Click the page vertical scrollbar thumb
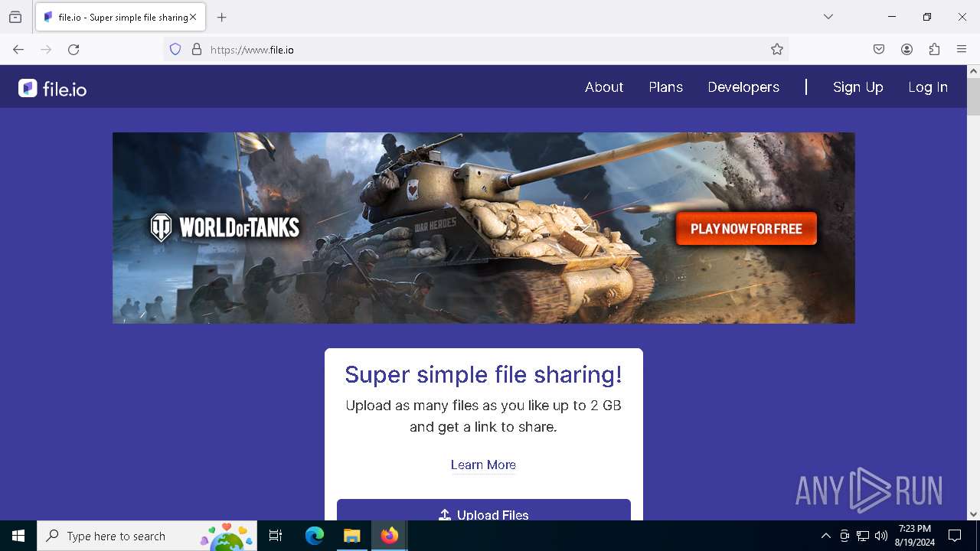 [x=973, y=96]
